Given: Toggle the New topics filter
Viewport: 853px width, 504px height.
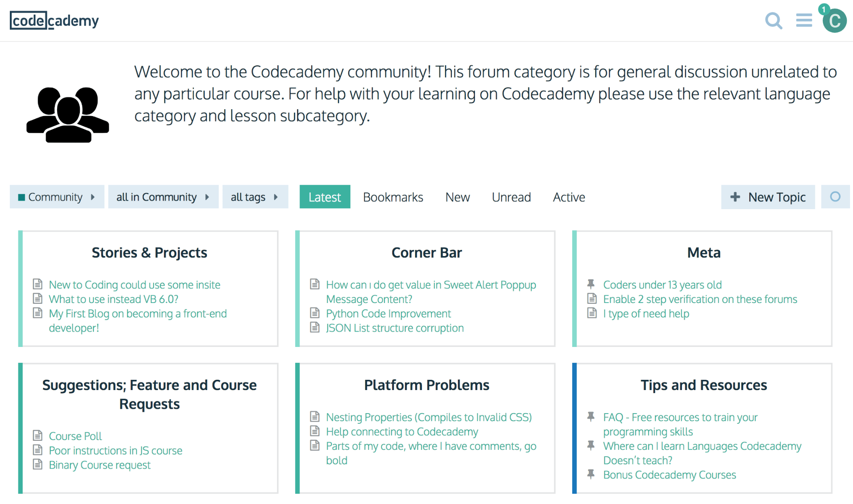Looking at the screenshot, I should (x=457, y=197).
